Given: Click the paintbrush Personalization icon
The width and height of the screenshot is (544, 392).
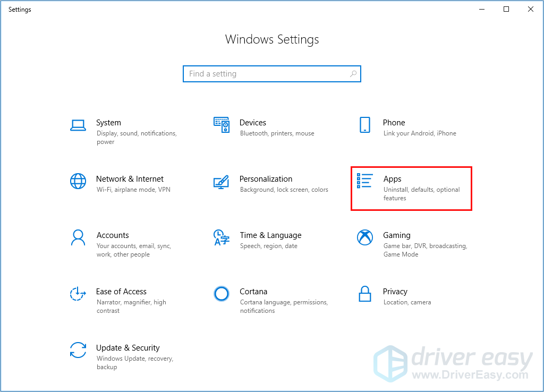Looking at the screenshot, I should point(221,182).
